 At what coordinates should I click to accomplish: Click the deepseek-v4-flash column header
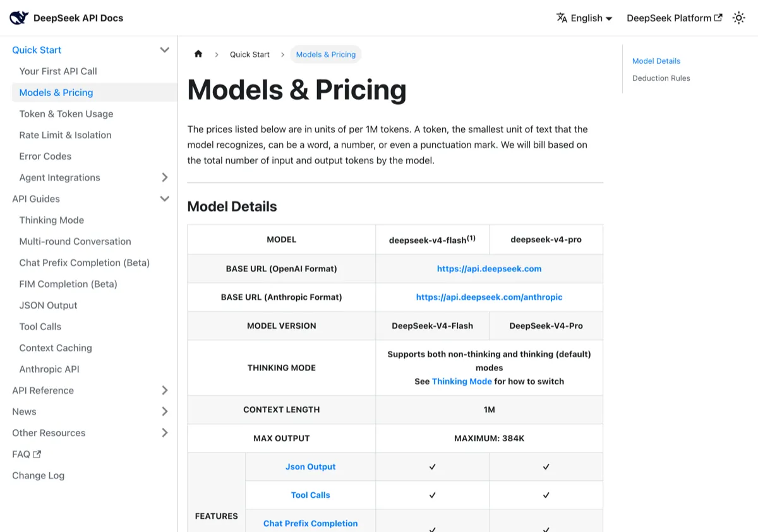[x=432, y=239]
